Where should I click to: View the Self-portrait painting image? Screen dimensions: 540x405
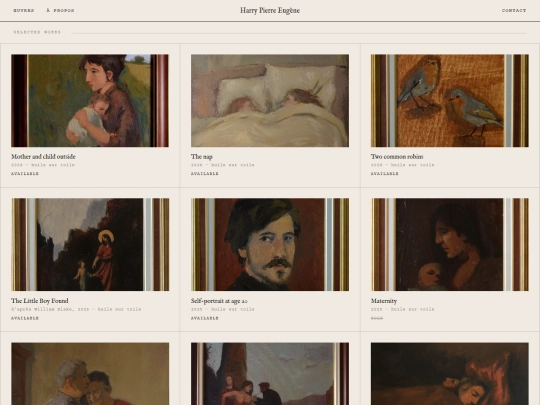(270, 245)
